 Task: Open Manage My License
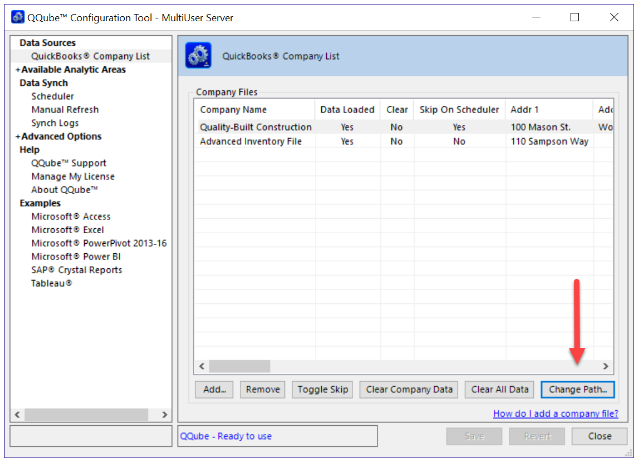pyautogui.click(x=73, y=177)
